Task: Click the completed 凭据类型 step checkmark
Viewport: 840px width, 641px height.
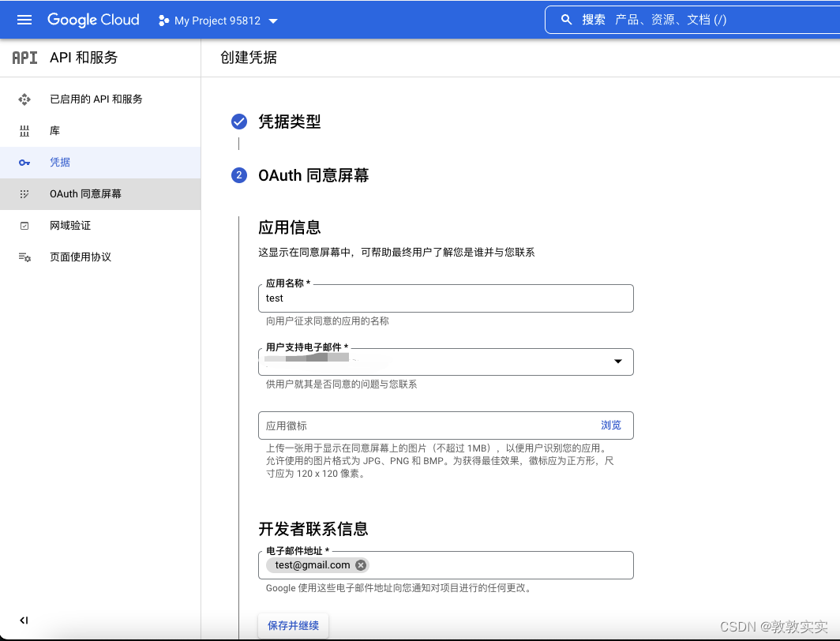Action: [x=239, y=122]
